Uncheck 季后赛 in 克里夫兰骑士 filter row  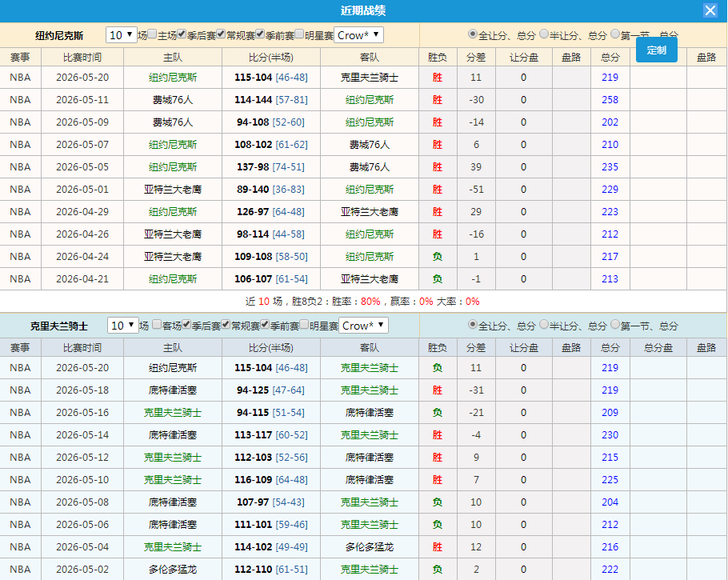click(186, 324)
